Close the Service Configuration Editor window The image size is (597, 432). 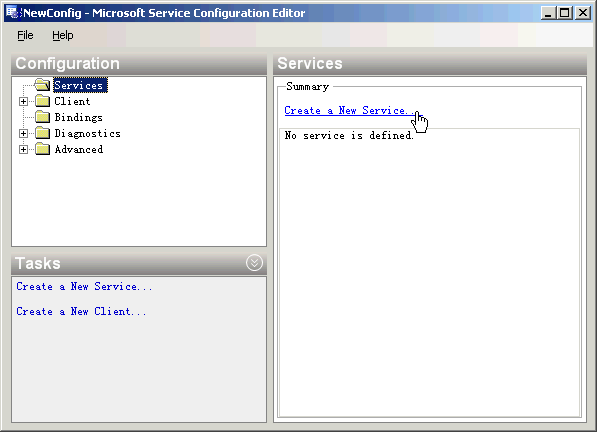583,13
